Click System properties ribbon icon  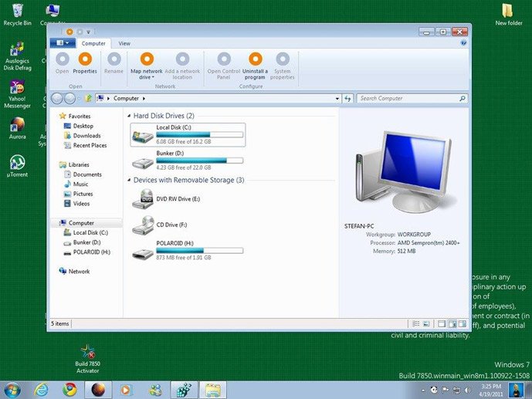[283, 59]
